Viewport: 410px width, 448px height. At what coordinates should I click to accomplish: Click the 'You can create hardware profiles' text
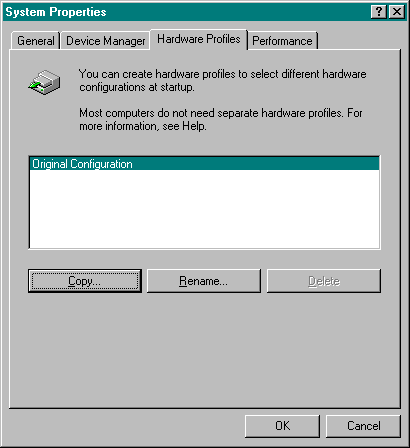point(222,80)
